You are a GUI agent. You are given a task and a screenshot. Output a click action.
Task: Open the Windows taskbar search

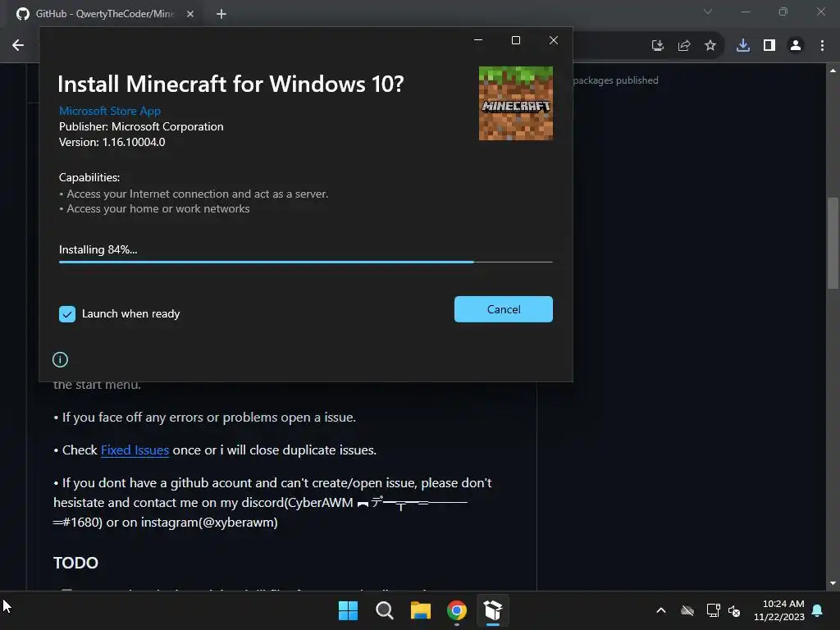point(385,610)
